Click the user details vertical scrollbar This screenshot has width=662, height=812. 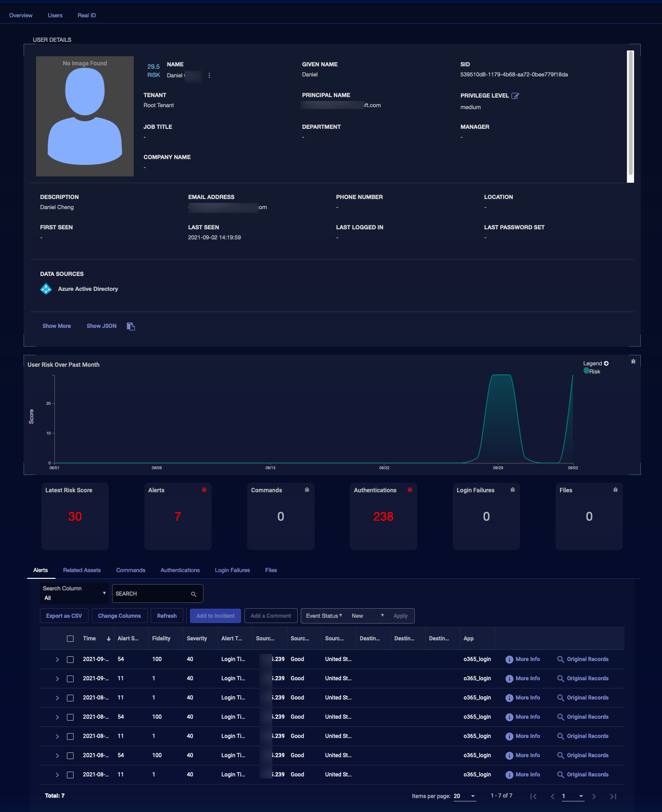(630, 115)
